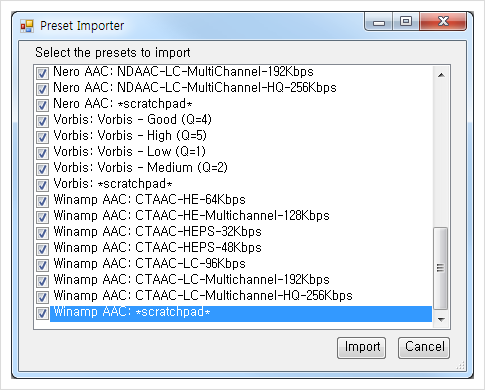Close the Preset Importer window
The image size is (485, 390).
[x=443, y=22]
